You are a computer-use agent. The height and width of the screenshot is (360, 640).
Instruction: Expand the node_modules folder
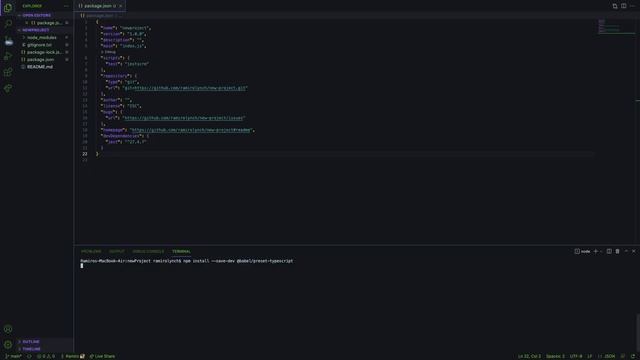click(x=42, y=38)
